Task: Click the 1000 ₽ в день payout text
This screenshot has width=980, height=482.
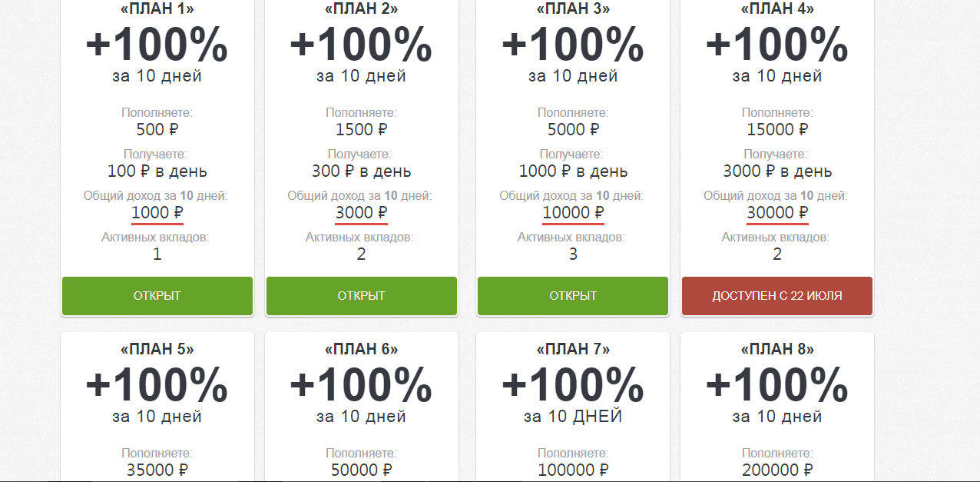Action: click(573, 171)
